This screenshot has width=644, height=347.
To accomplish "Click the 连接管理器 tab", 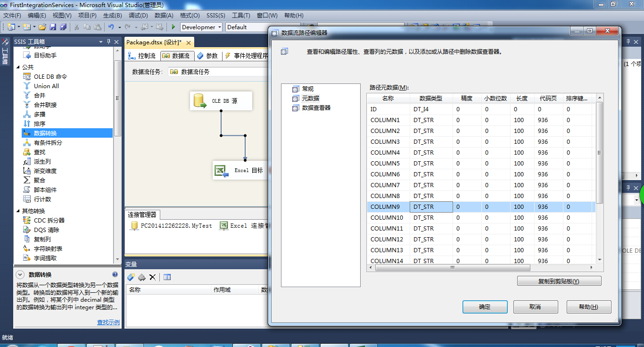I will tap(142, 215).
